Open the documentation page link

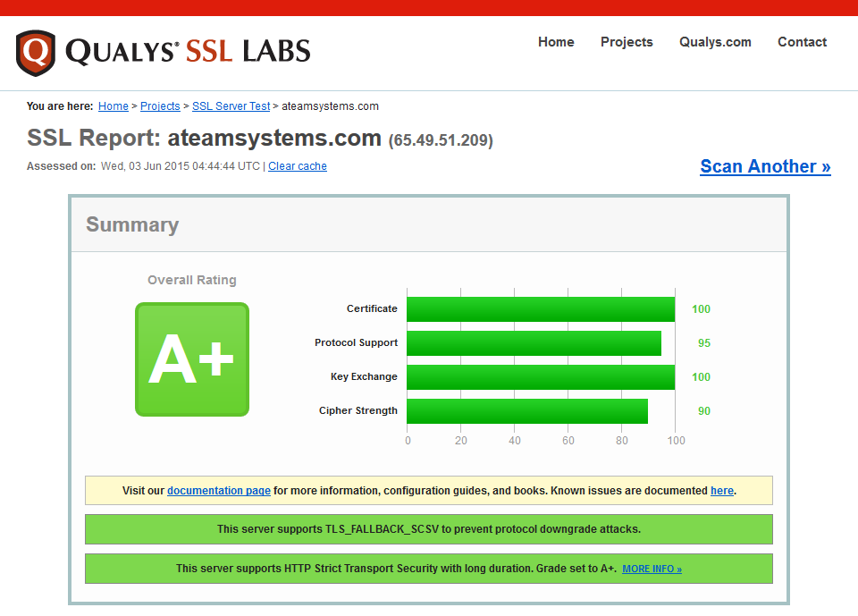[219, 491]
